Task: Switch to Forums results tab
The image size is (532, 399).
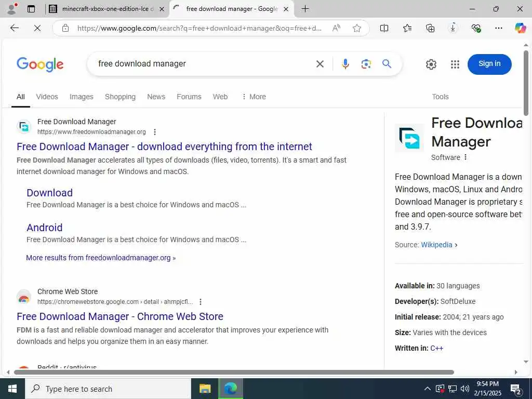Action: [x=189, y=97]
